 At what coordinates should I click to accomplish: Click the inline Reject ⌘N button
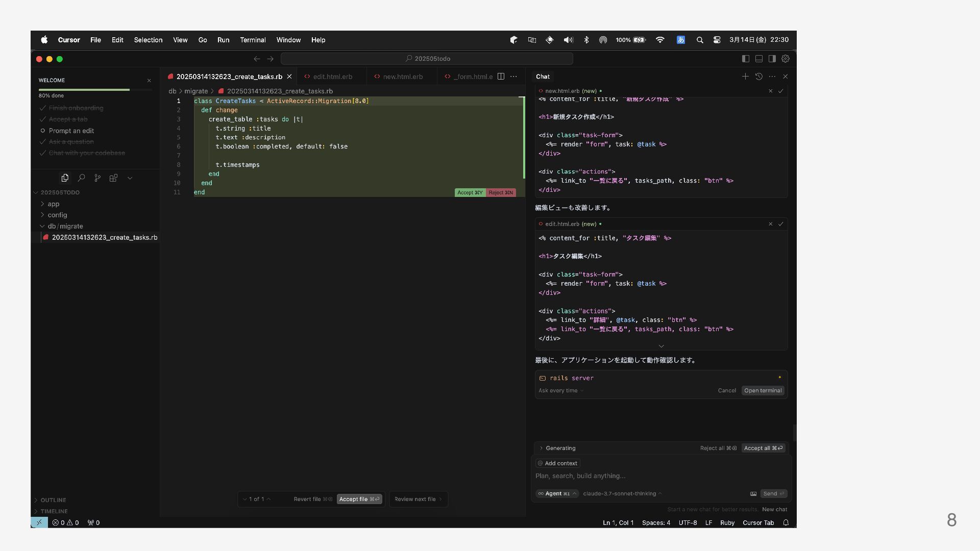[x=501, y=193]
